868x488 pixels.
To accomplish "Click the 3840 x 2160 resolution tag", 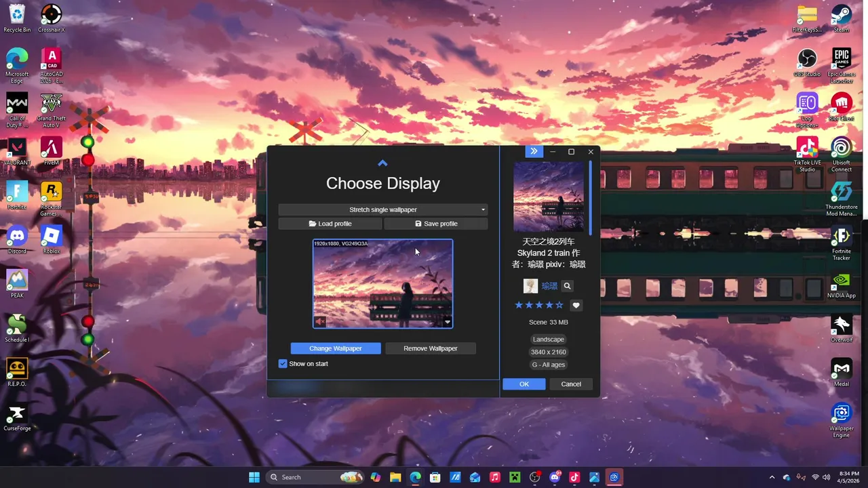I will (x=549, y=352).
